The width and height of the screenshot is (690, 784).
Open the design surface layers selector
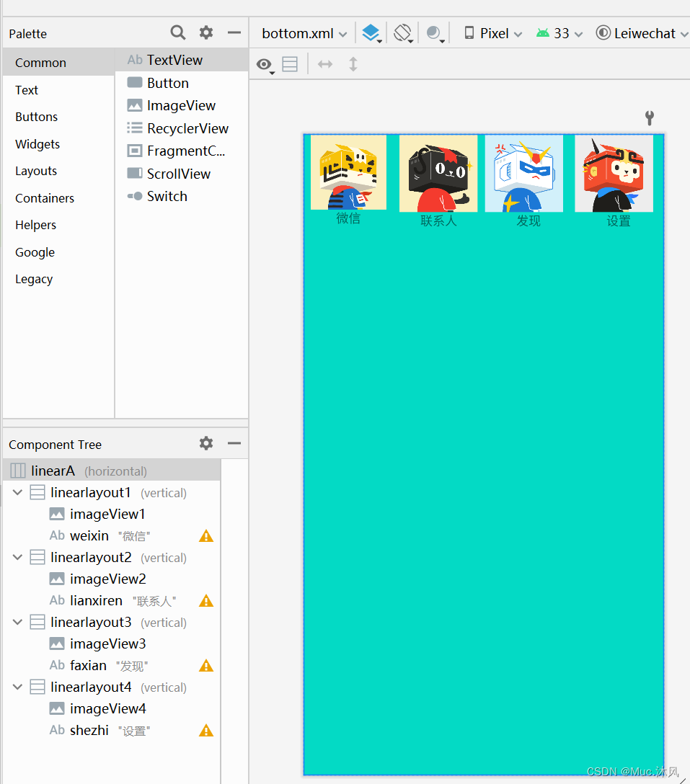click(x=372, y=33)
